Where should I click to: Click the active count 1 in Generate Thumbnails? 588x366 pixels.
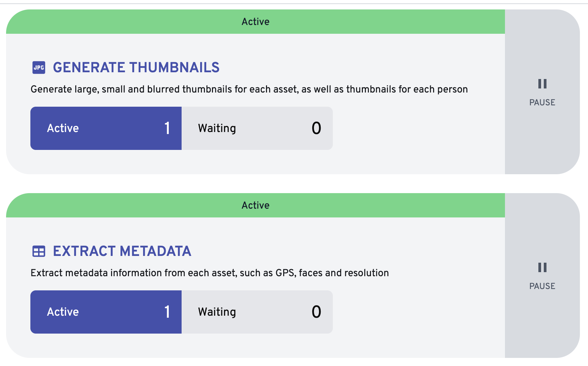[167, 128]
